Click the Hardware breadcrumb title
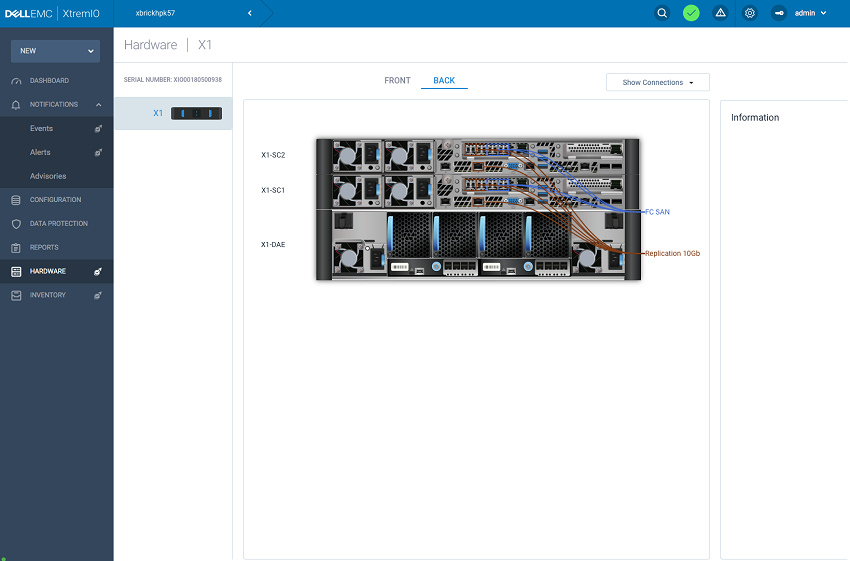The image size is (850, 561). pos(151,44)
